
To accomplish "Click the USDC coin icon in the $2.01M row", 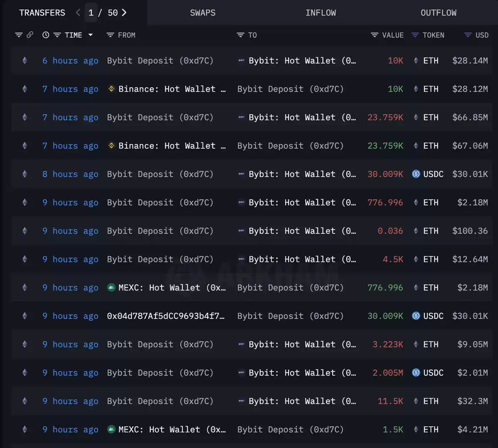I will pyautogui.click(x=416, y=373).
